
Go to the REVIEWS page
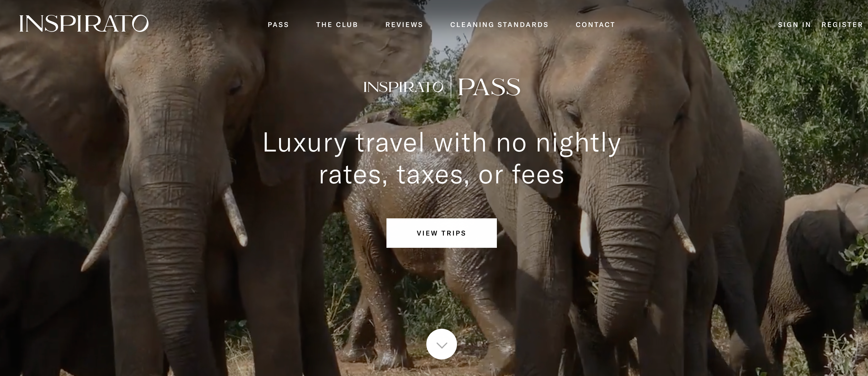[404, 25]
